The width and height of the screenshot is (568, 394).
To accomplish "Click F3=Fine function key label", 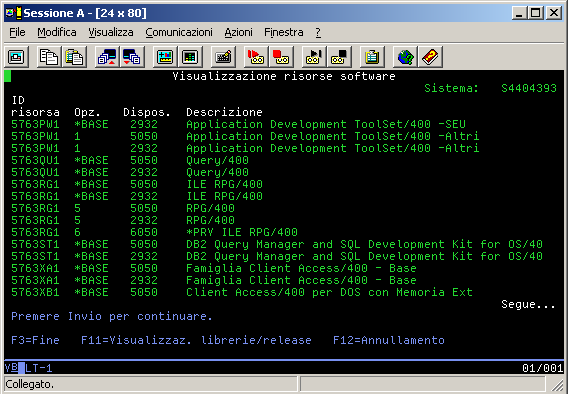I will [35, 340].
